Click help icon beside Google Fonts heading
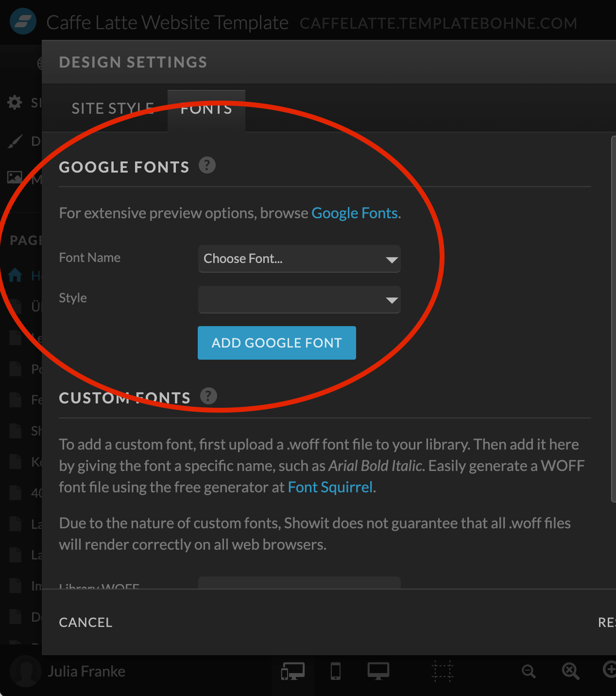 (207, 165)
